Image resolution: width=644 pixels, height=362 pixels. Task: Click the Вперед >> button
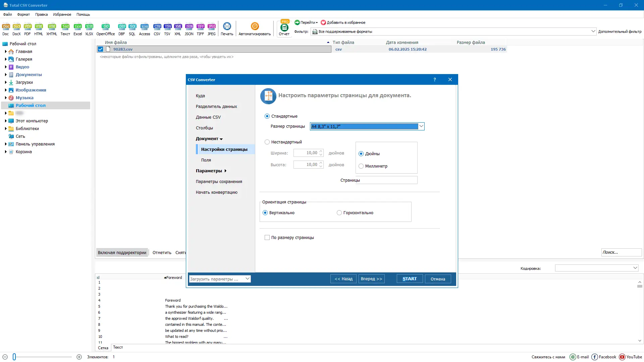click(371, 279)
